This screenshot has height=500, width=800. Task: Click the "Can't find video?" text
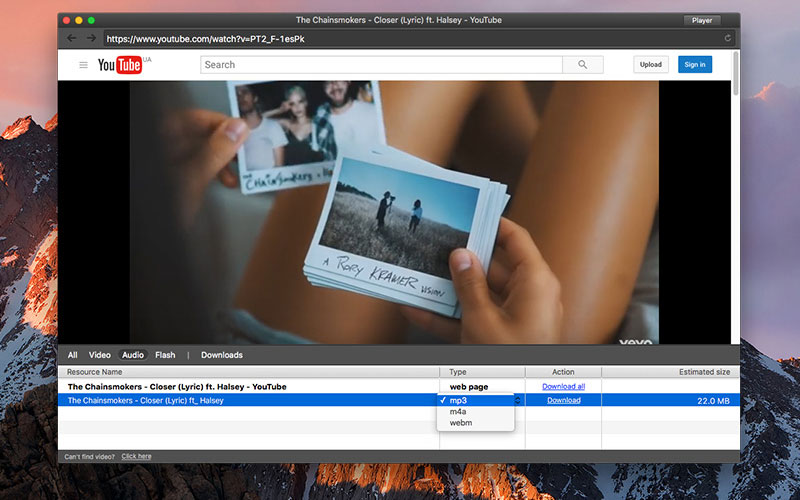90,457
